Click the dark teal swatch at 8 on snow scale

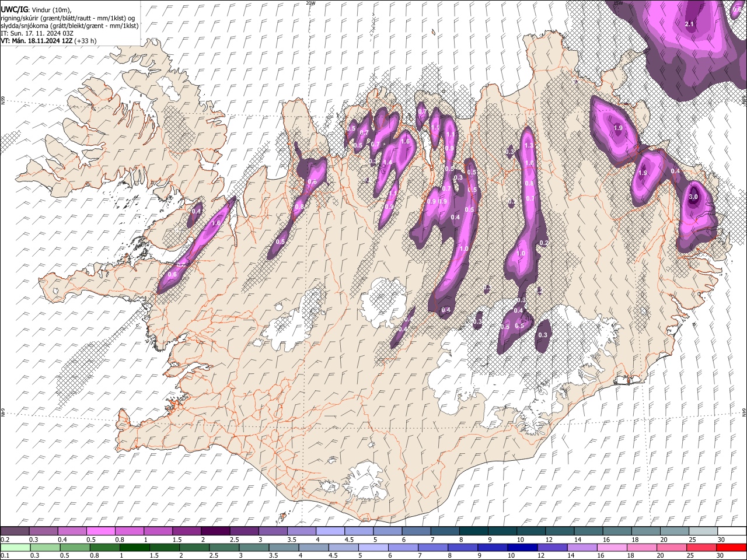[473, 531]
